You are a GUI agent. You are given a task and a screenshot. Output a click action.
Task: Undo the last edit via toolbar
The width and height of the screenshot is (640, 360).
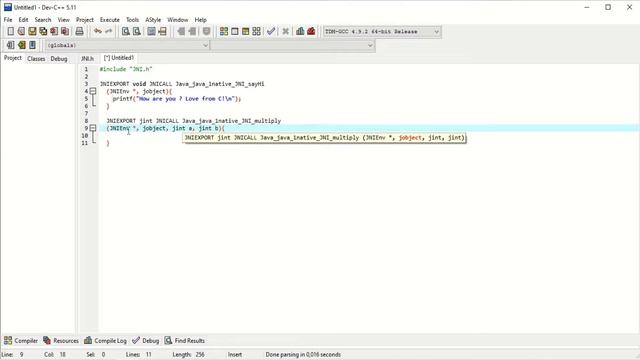98,31
